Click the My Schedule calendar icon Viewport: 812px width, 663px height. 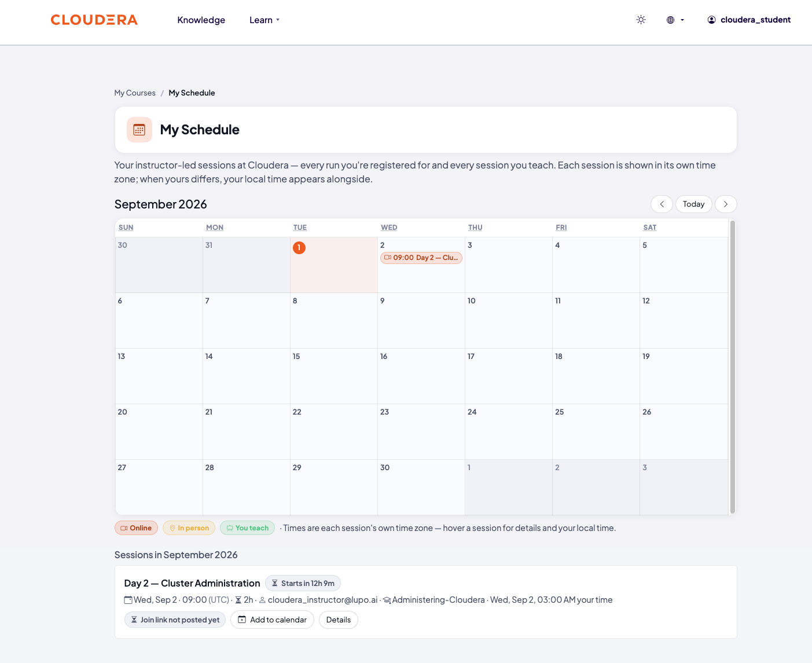139,130
